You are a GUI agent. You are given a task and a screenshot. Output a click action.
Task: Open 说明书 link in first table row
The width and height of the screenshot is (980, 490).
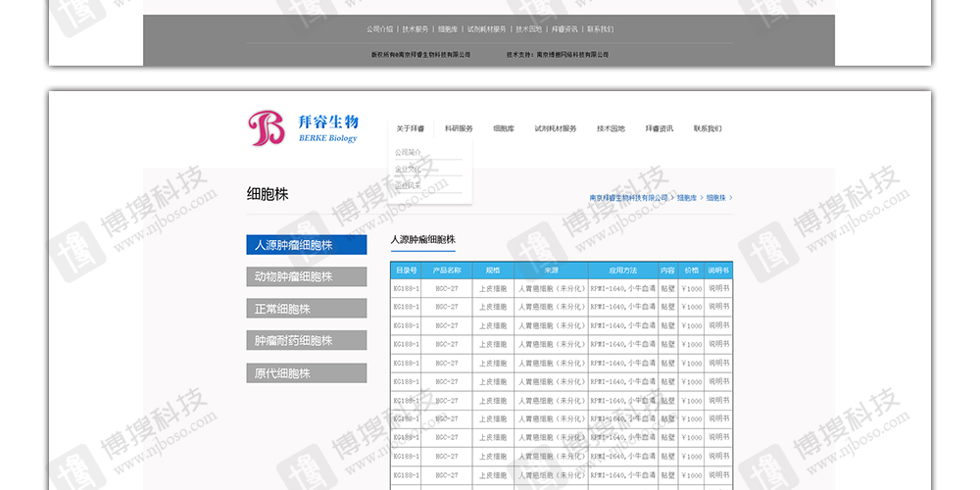pos(719,289)
